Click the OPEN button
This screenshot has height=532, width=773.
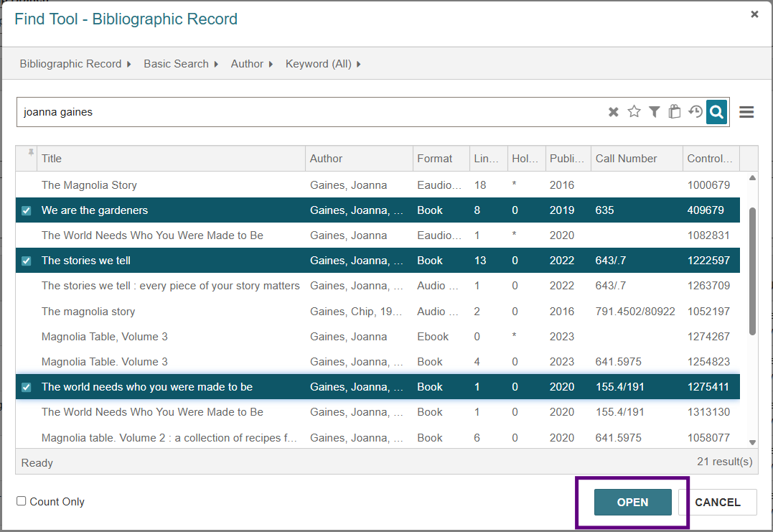632,502
